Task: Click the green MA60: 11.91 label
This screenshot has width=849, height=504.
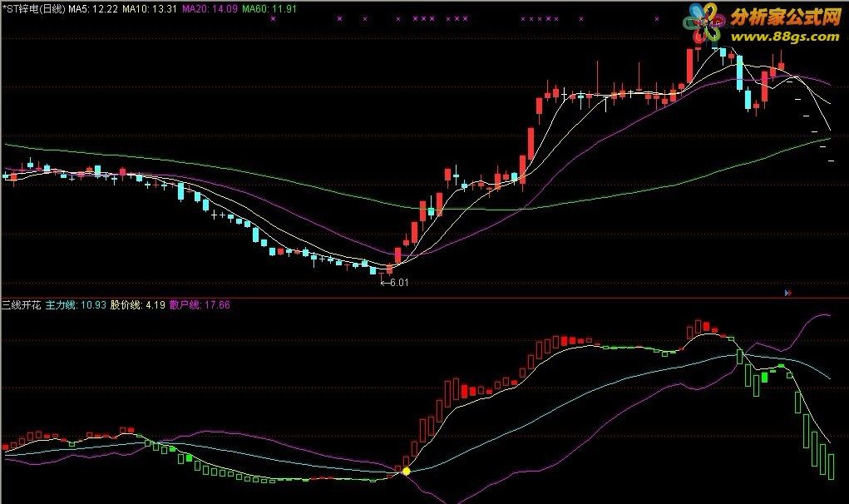Action: click(269, 8)
